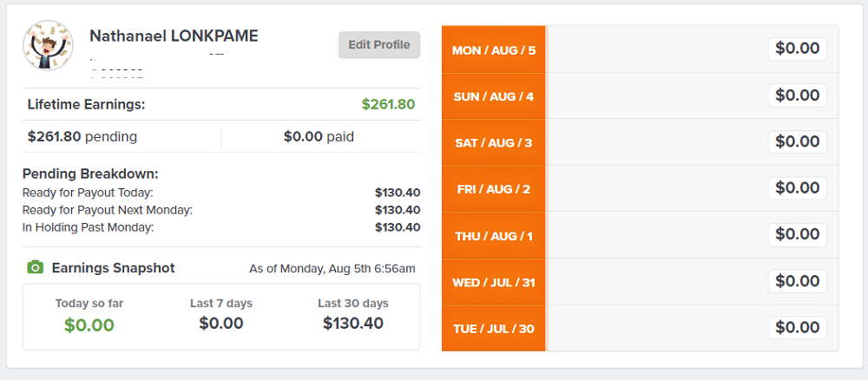This screenshot has width=868, height=380.
Task: Click the green Lifetime Earnings $261.80 value
Action: tap(388, 104)
